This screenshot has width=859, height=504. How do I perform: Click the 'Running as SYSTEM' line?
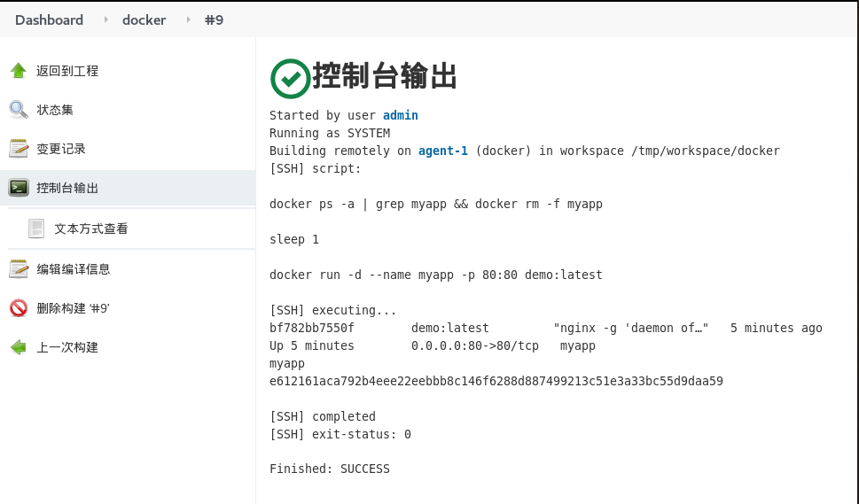tap(330, 133)
